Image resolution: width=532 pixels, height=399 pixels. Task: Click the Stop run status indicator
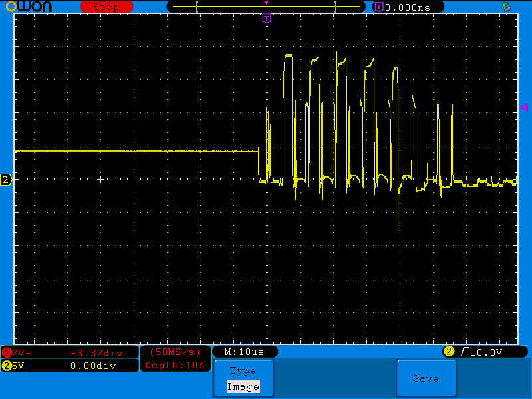click(x=106, y=7)
